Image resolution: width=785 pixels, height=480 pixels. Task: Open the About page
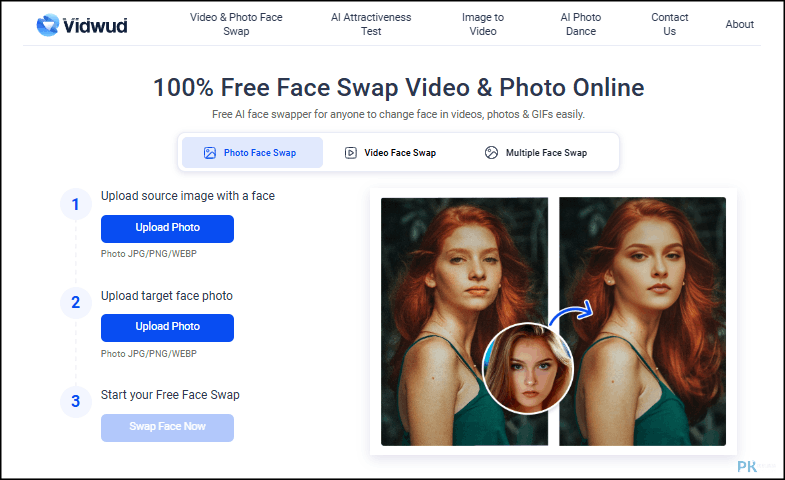click(x=739, y=24)
